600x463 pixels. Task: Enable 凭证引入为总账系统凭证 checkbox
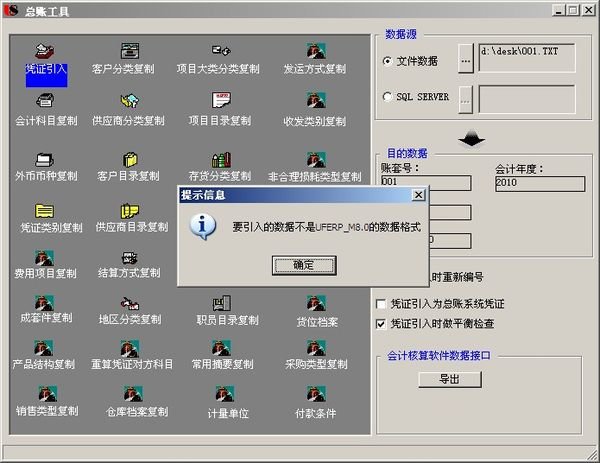click(381, 304)
